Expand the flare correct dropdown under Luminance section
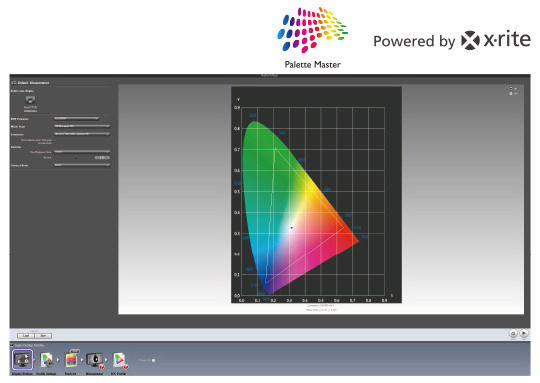The height and width of the screenshot is (383, 540). point(82,151)
